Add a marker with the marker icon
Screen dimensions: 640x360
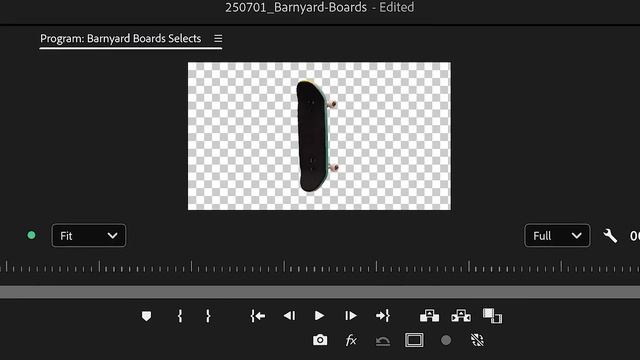click(x=147, y=316)
